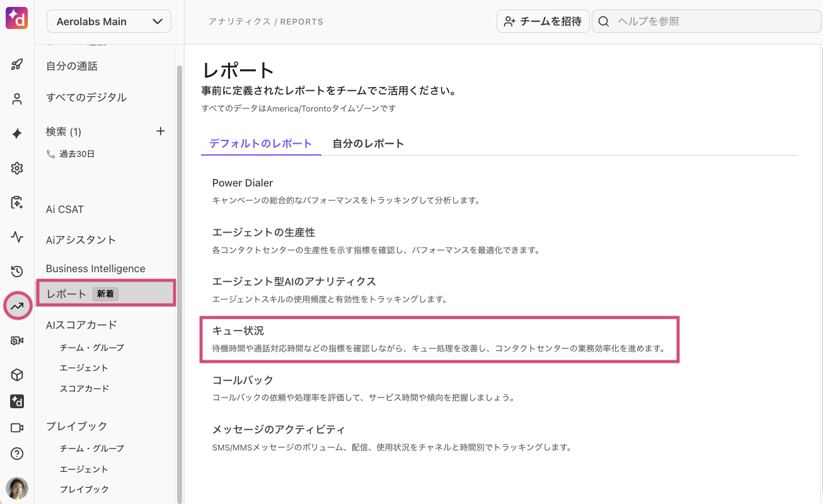Open the call history clock icon
The height and width of the screenshot is (504, 823).
[x=17, y=272]
